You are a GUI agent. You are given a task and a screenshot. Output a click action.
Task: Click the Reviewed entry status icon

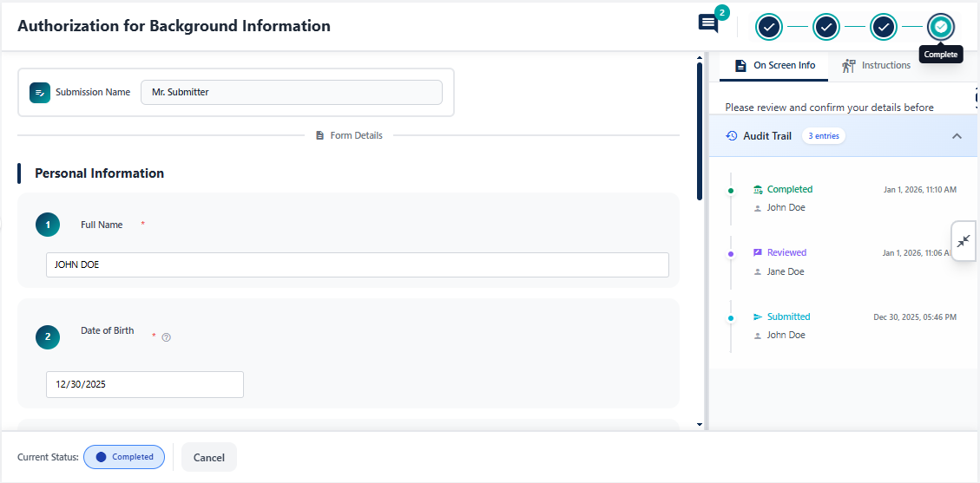coord(758,252)
